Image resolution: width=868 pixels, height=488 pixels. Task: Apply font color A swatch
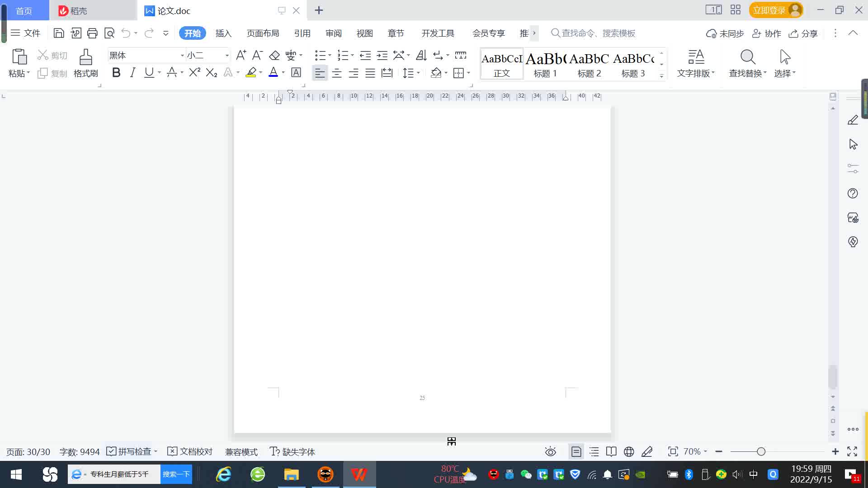coord(273,72)
